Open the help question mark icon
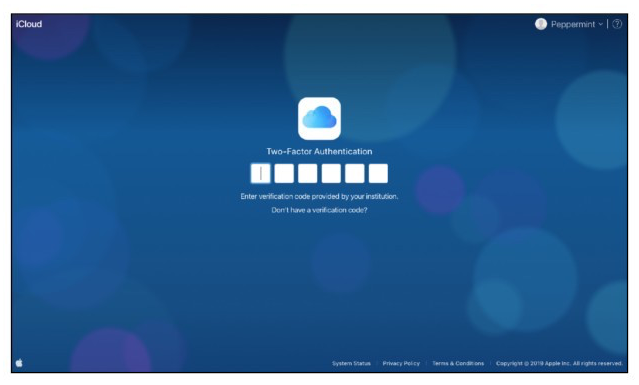This screenshot has height=385, width=639. [617, 24]
